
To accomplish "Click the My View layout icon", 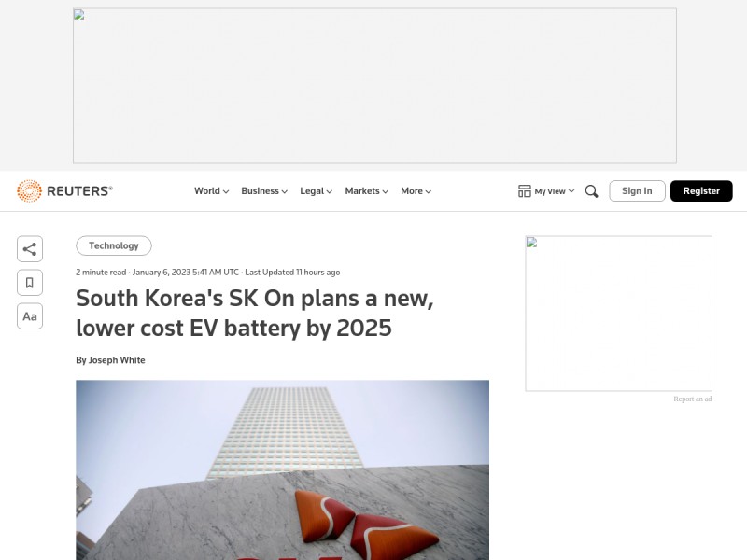I will 525,191.
